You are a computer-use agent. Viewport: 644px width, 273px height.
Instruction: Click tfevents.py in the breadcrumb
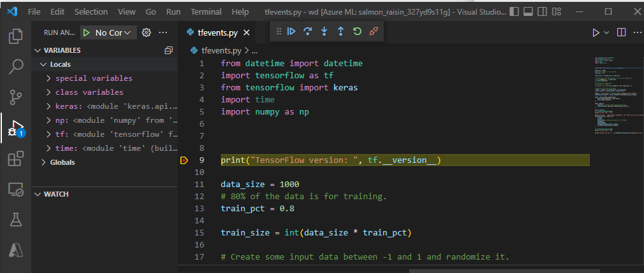point(221,50)
